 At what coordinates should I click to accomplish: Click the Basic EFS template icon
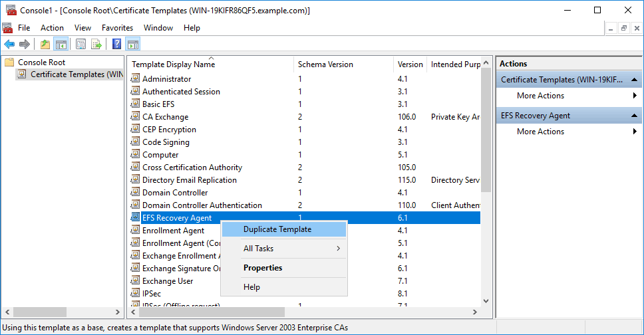(x=135, y=104)
